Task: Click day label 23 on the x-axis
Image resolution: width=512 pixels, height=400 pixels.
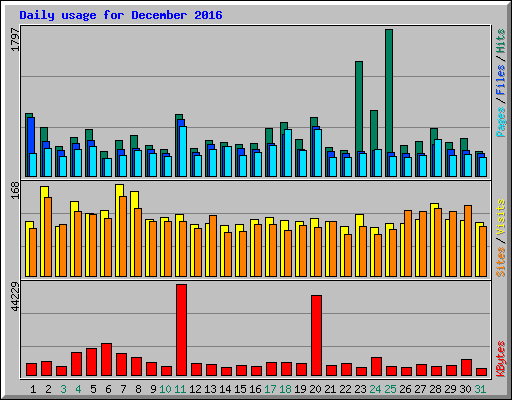Action: (360, 389)
